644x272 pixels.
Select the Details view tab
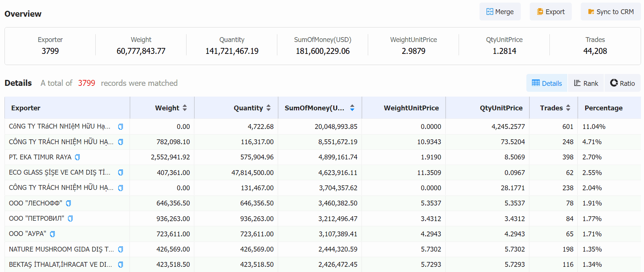[547, 83]
